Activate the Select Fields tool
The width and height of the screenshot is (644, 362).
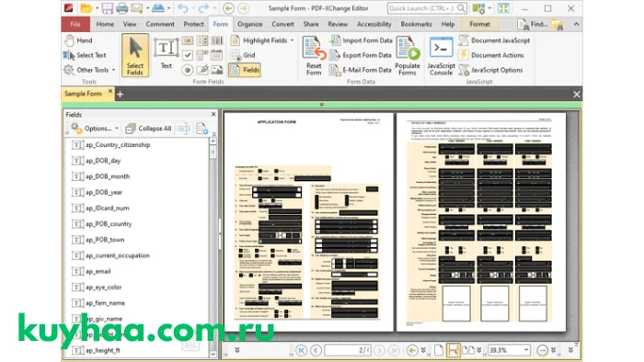point(134,56)
